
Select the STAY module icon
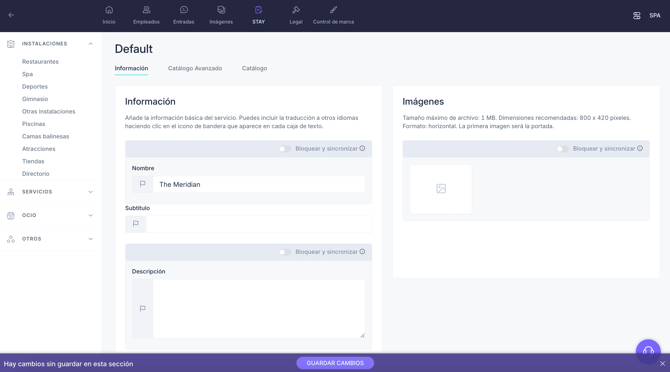(258, 10)
